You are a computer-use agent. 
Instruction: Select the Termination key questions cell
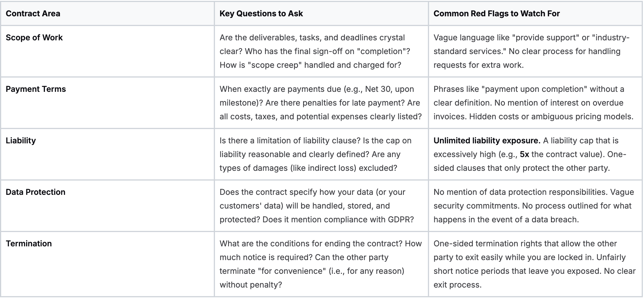pyautogui.click(x=321, y=264)
